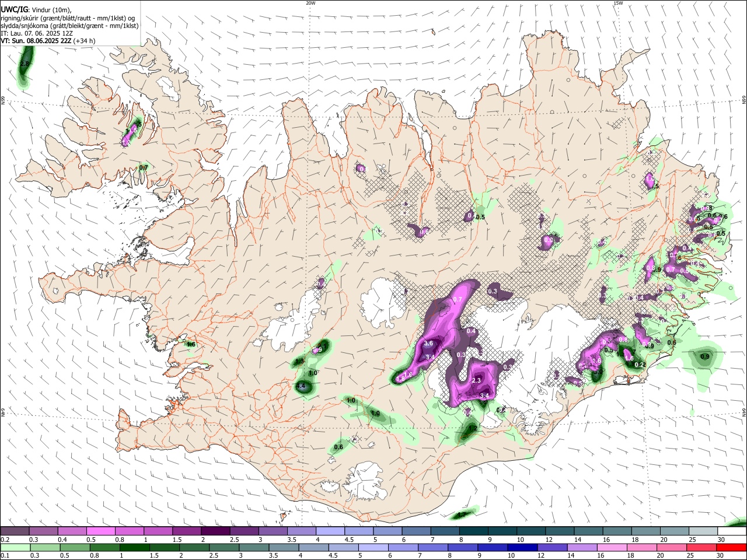The height and width of the screenshot is (560, 747).
Task: Select the bottom-row swatch labeled 4.5
Action: coord(344,547)
